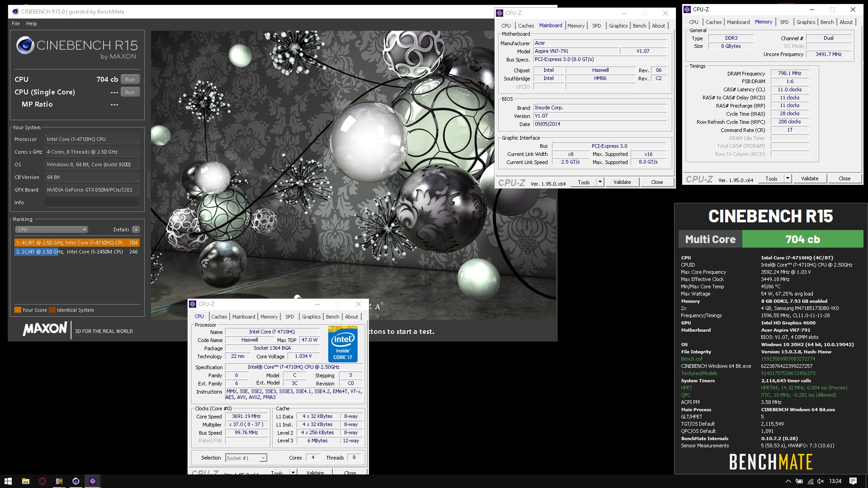Screen dimensions: 868x488
Task: Open Caches tab in Mainboard CPU-Z window
Action: click(x=526, y=26)
